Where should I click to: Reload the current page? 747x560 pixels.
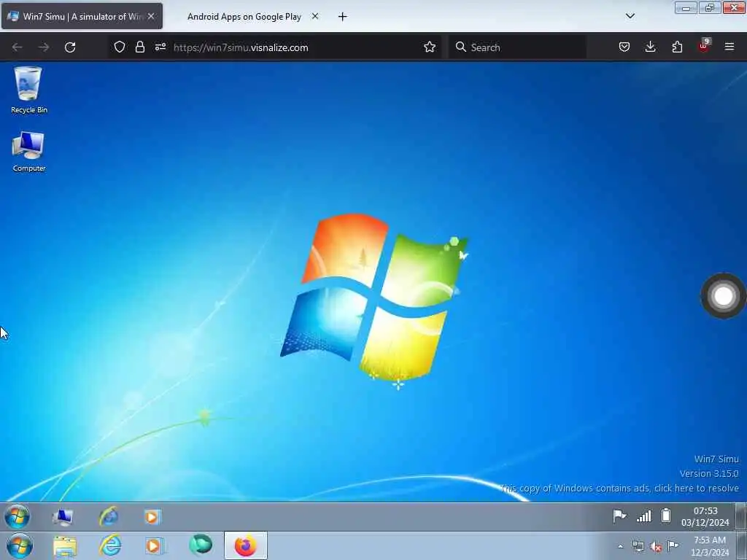click(x=70, y=47)
